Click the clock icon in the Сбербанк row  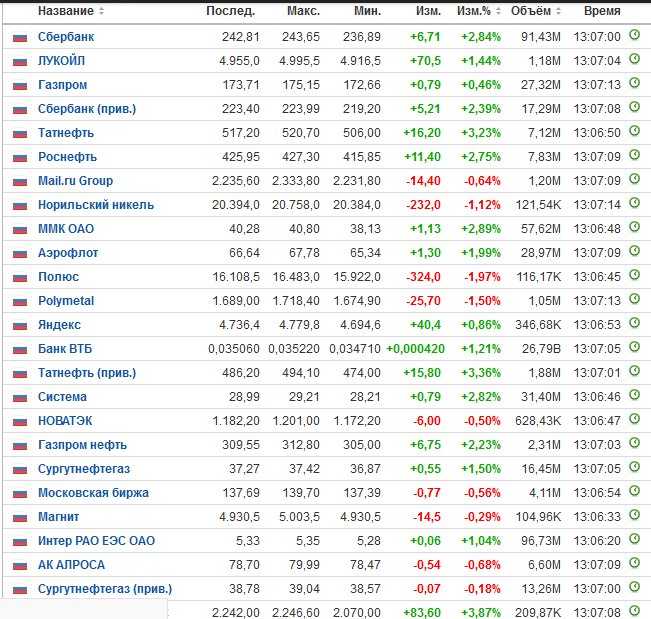pos(634,34)
